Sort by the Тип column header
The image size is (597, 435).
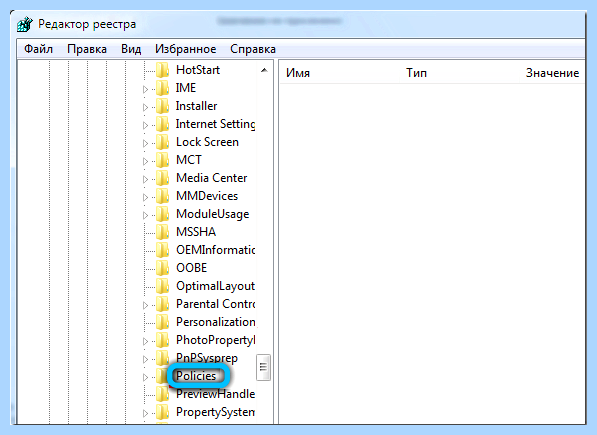pyautogui.click(x=417, y=73)
